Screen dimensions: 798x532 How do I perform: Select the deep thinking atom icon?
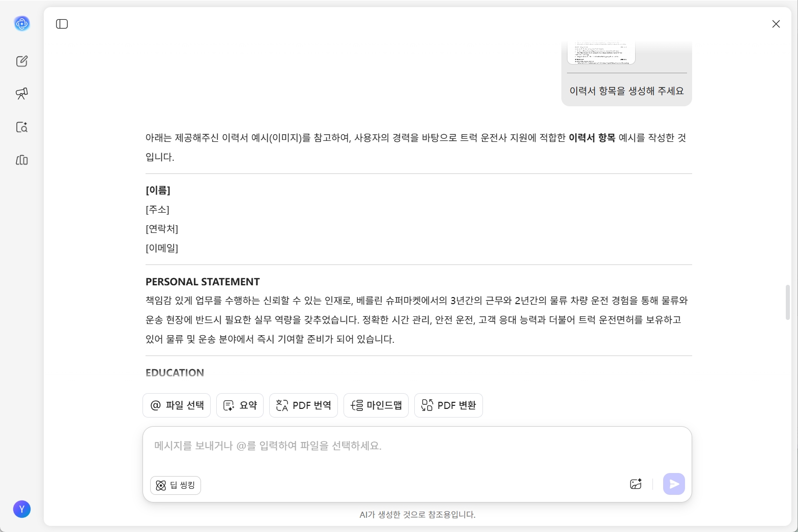tap(161, 485)
